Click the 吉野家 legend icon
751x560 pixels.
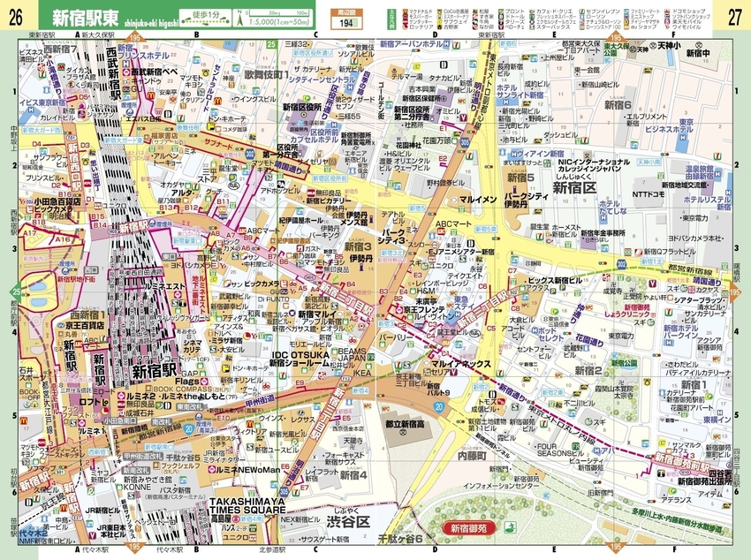click(x=440, y=27)
